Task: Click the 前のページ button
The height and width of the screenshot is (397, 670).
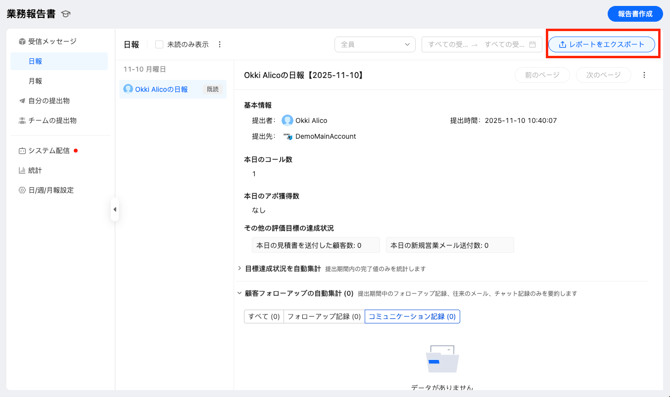Action: [542, 75]
